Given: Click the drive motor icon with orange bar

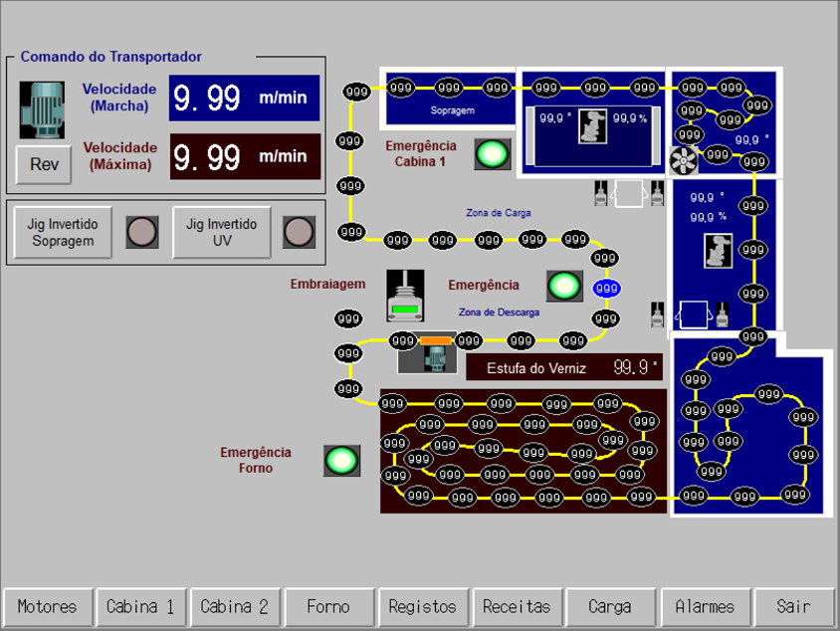Looking at the screenshot, I should 433,354.
